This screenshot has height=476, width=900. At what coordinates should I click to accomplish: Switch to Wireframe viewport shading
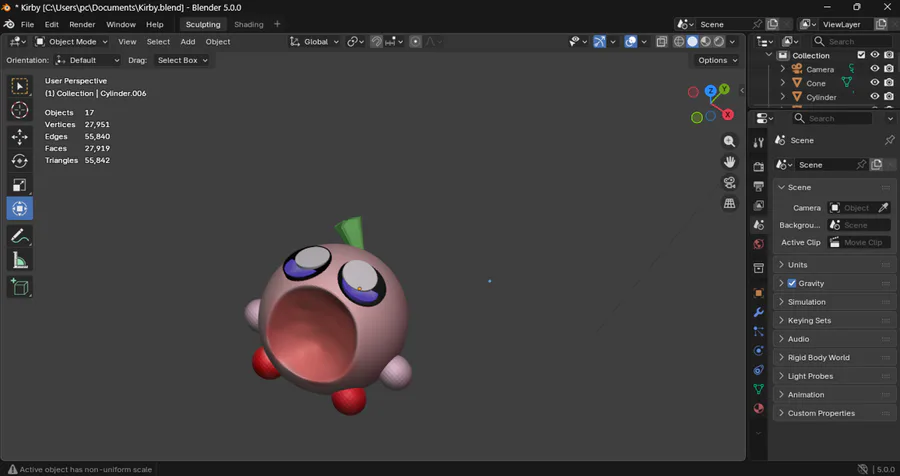pyautogui.click(x=679, y=41)
